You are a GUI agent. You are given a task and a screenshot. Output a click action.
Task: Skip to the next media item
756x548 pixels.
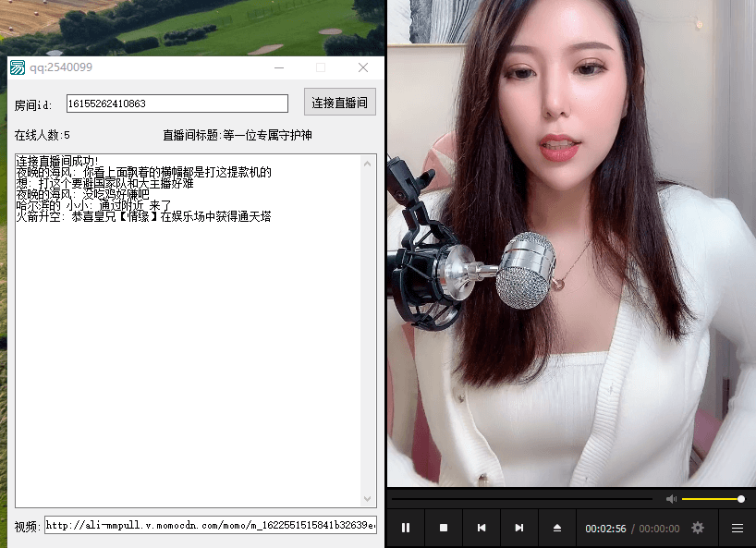(x=519, y=528)
